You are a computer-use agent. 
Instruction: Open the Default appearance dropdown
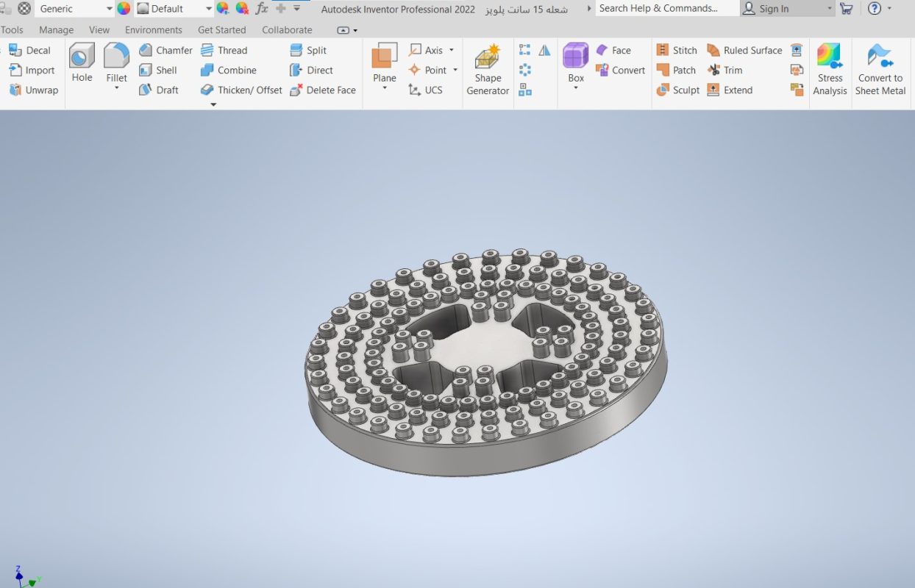click(x=174, y=9)
